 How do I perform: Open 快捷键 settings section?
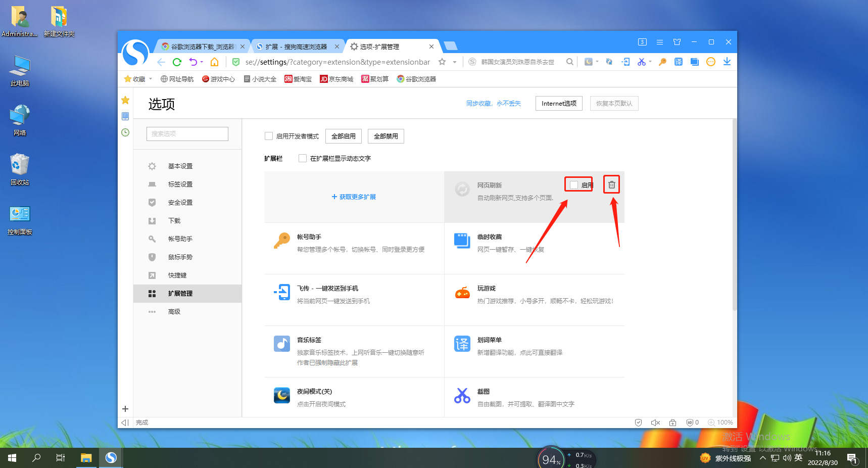(177, 275)
